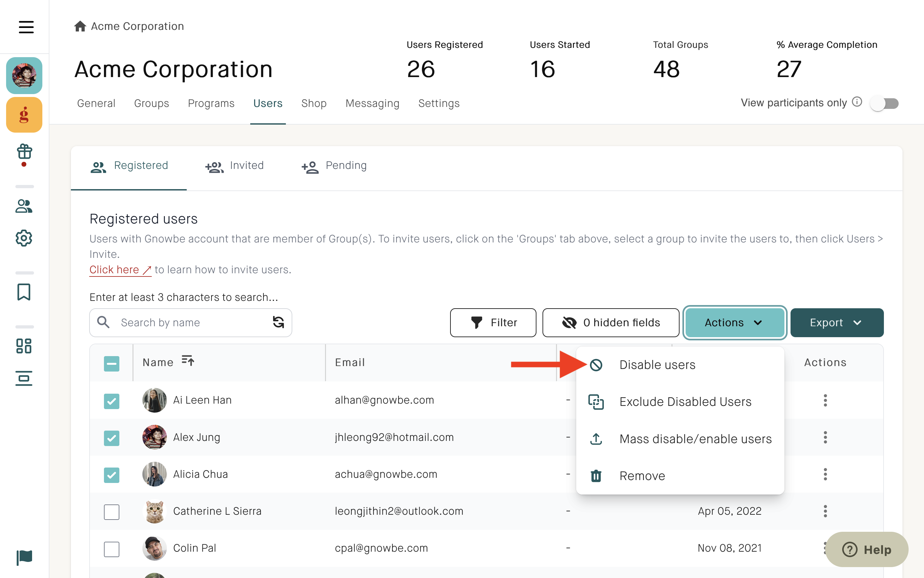The height and width of the screenshot is (578, 924).
Task: Click the Mass disable upload icon
Action: coord(596,439)
